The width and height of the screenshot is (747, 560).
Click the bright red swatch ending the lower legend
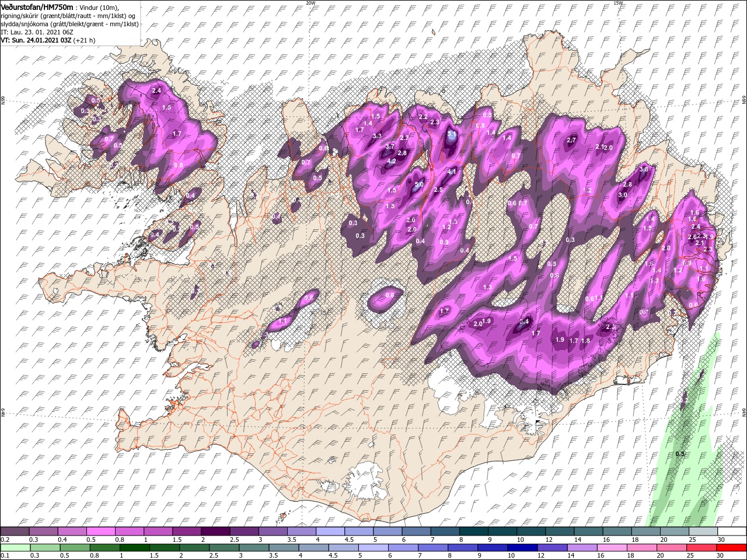731,548
